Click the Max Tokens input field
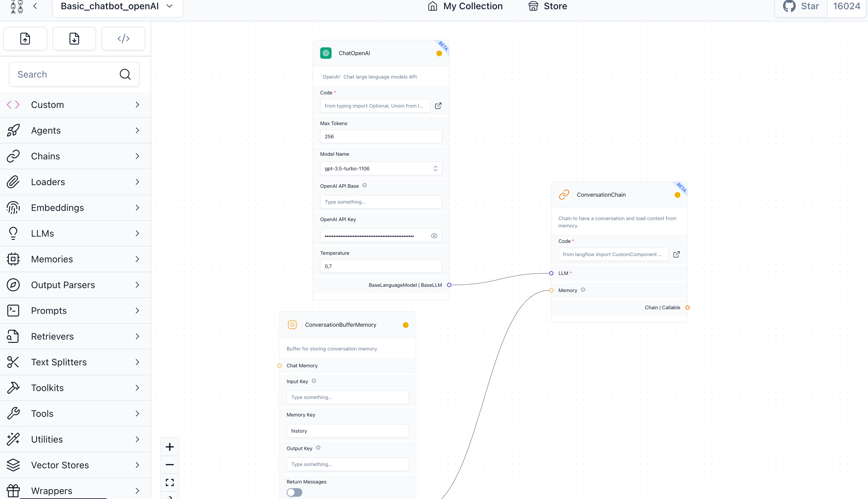 pos(381,136)
